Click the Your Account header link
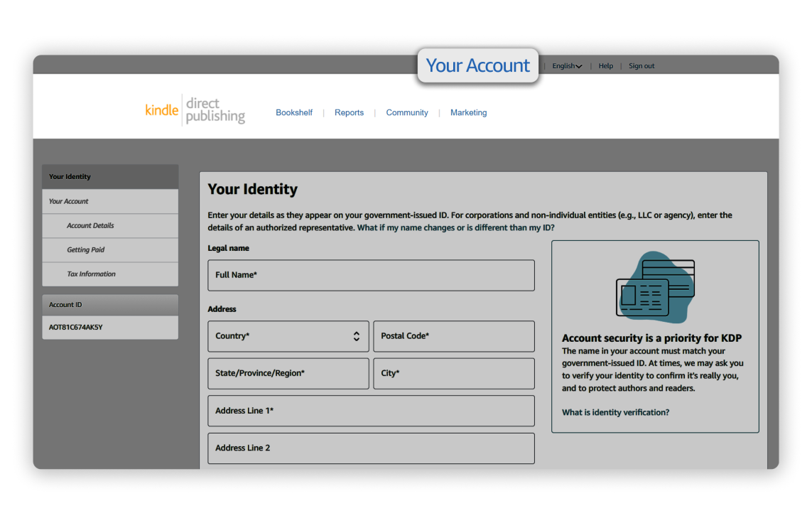 (477, 66)
